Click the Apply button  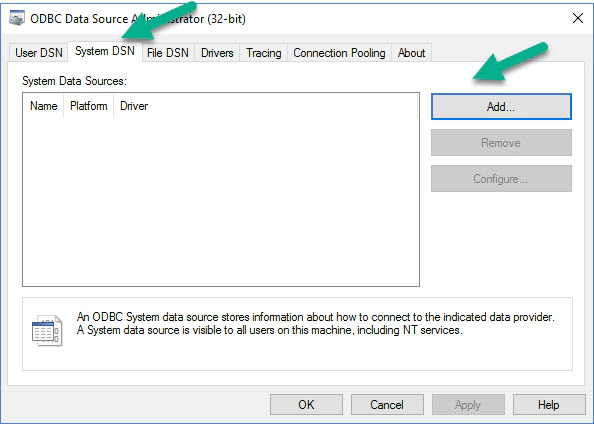(468, 405)
